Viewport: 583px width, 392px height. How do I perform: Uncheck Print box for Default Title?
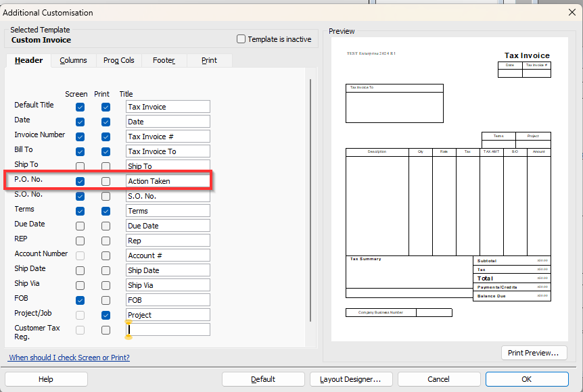click(106, 107)
